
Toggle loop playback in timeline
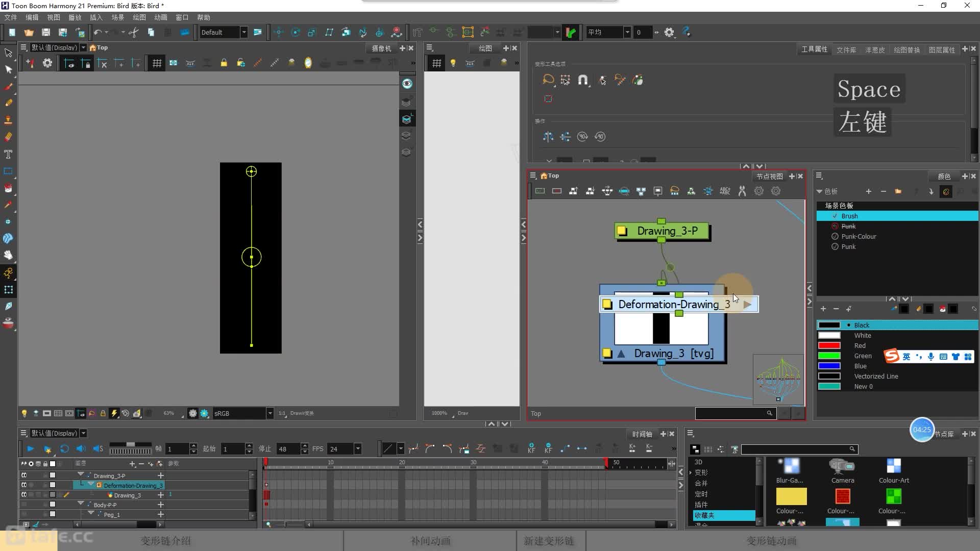coord(64,448)
